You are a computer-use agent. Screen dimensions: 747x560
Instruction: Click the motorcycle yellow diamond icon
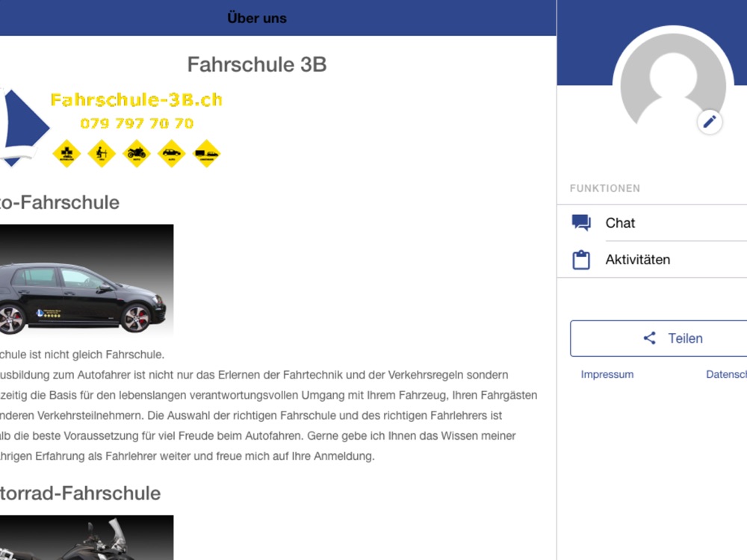click(x=136, y=153)
